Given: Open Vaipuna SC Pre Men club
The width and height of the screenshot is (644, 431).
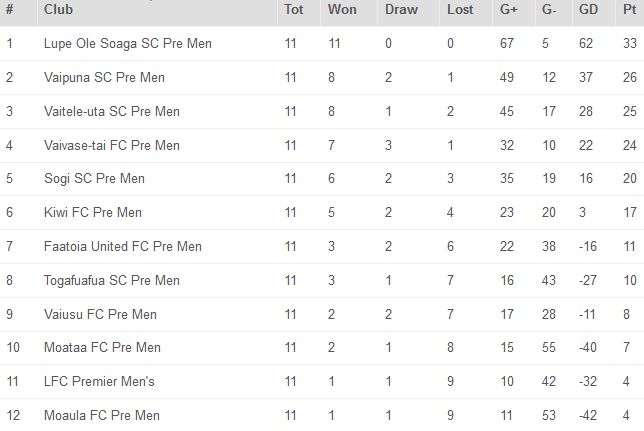Looking at the screenshot, I should 104,78.
